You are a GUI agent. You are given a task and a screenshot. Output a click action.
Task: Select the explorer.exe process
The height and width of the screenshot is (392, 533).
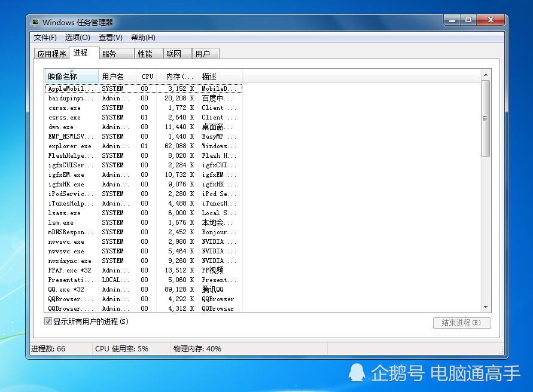click(x=144, y=146)
